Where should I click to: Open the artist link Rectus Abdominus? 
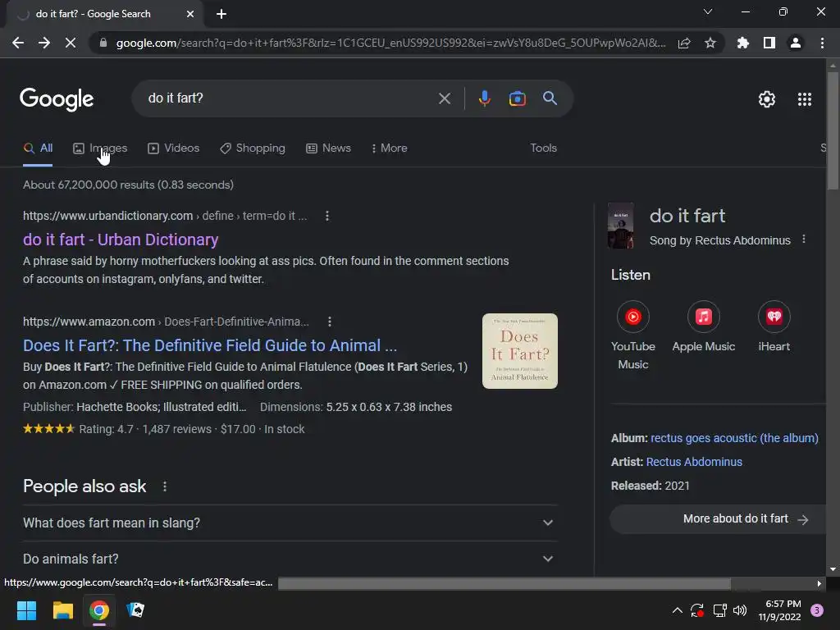pos(694,462)
